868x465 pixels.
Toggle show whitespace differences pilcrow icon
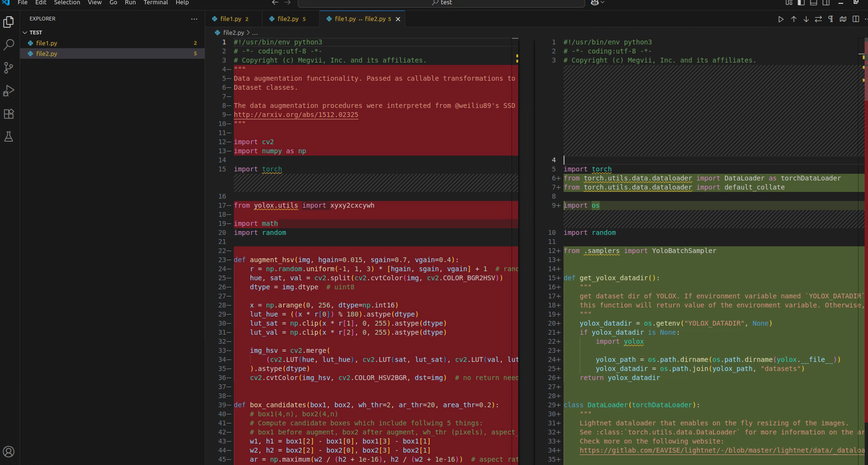coord(831,19)
